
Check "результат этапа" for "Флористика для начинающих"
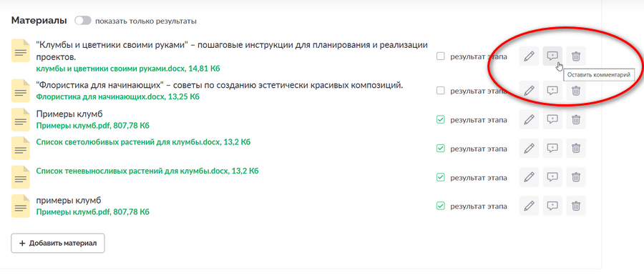click(440, 91)
